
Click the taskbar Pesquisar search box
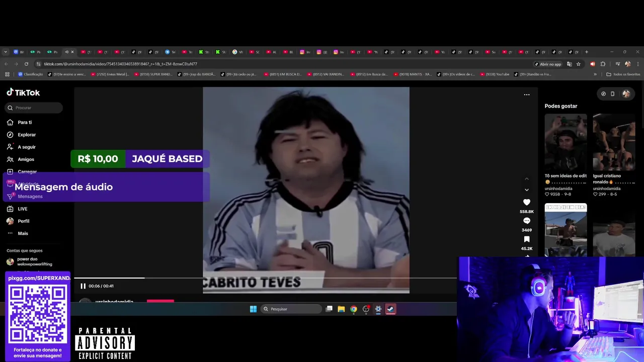[x=291, y=309]
